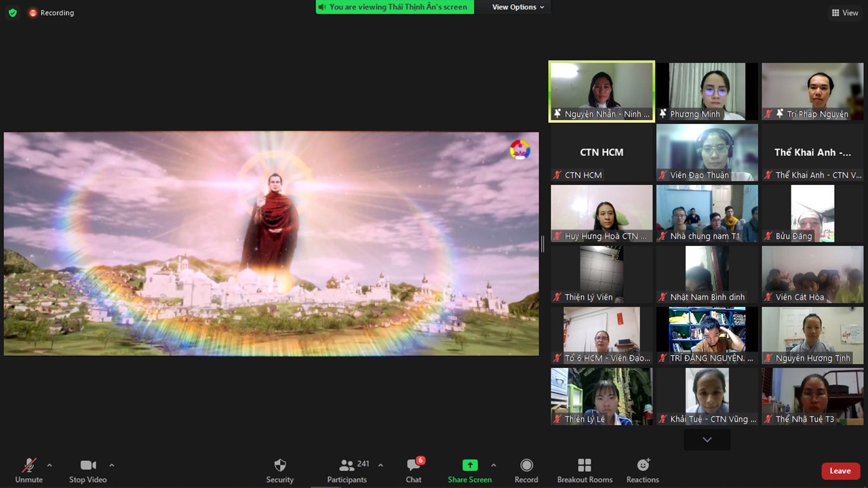The height and width of the screenshot is (488, 868).
Task: Click muted mic icon on TRÍ ĐĂNG NGUYỄN tile
Action: pyautogui.click(x=663, y=358)
